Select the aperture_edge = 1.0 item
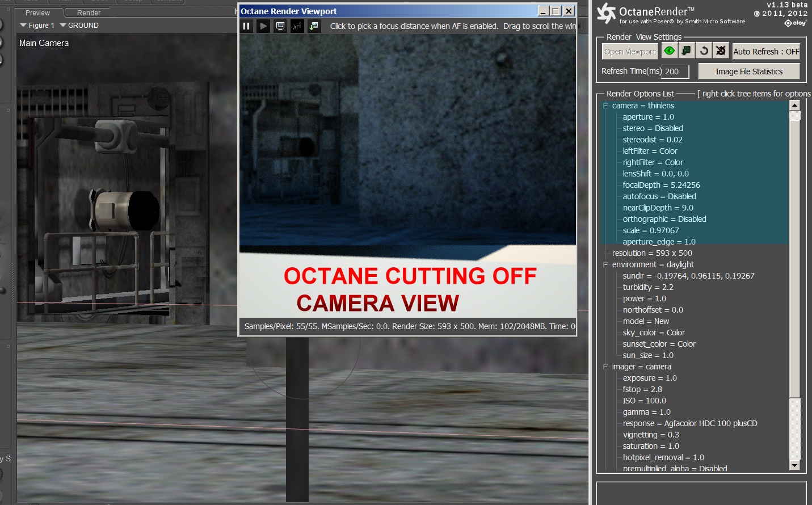This screenshot has width=812, height=505. click(x=659, y=242)
